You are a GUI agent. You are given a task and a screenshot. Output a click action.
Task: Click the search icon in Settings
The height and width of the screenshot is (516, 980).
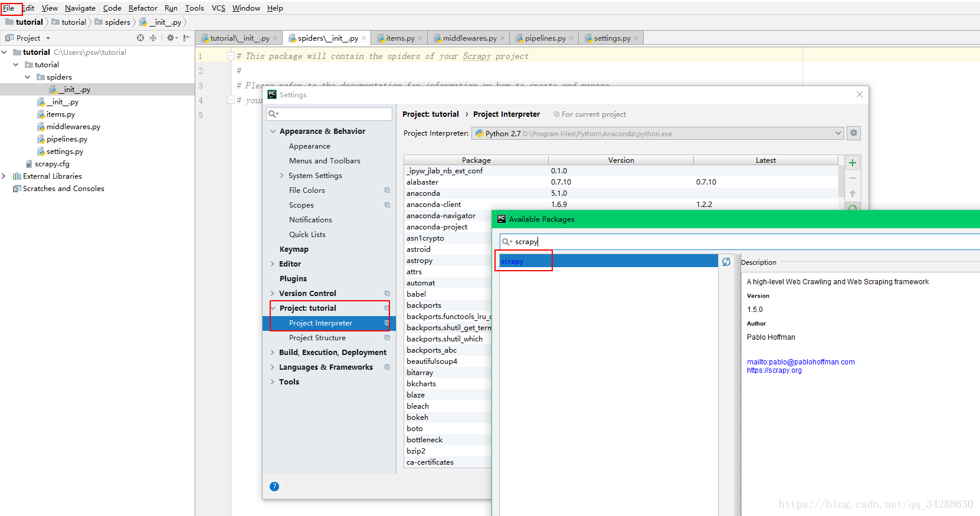click(273, 114)
